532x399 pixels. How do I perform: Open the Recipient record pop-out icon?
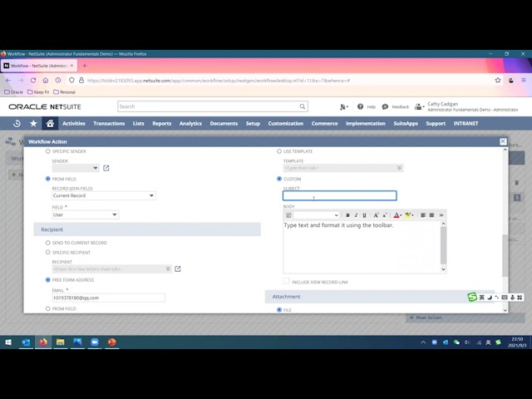point(177,268)
